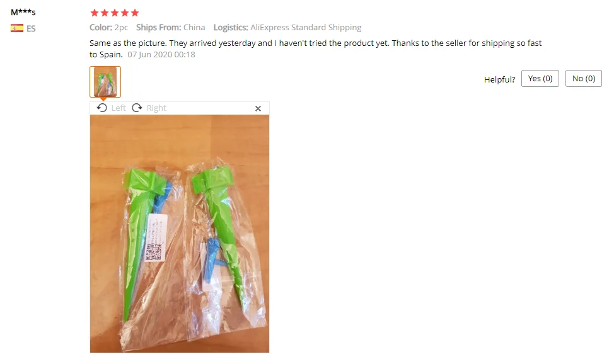Click the 'Color: 2pc' variant text
Image resolution: width=614 pixels, height=364 pixels.
(109, 28)
